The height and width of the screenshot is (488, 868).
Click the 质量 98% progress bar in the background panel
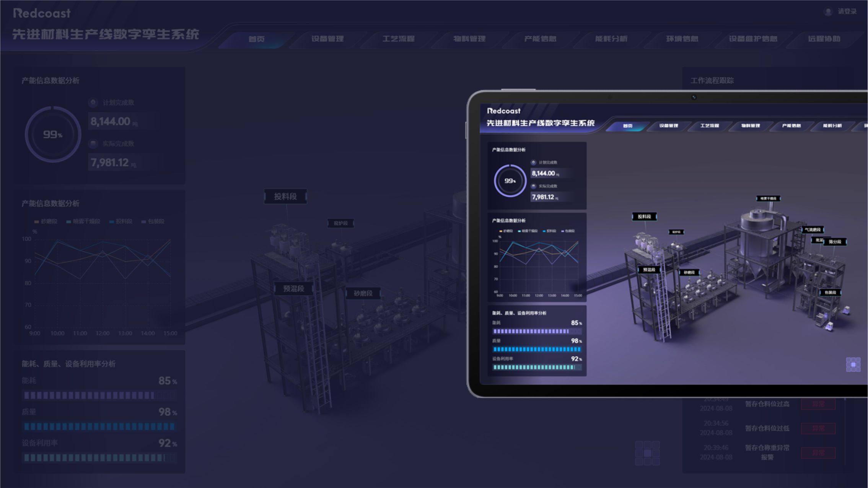(99, 426)
